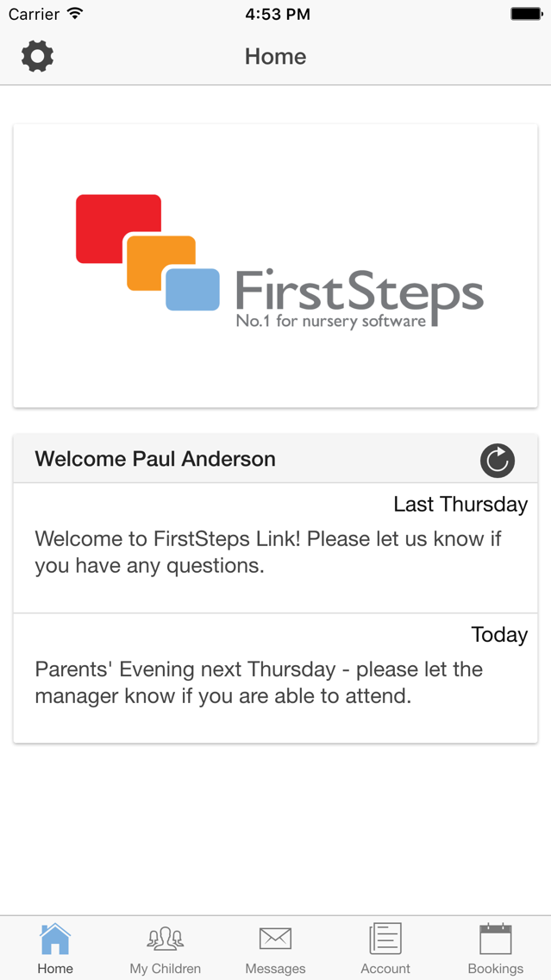Tap the Messages envelope icon
Screen dimensions: 551x980
coord(276,939)
